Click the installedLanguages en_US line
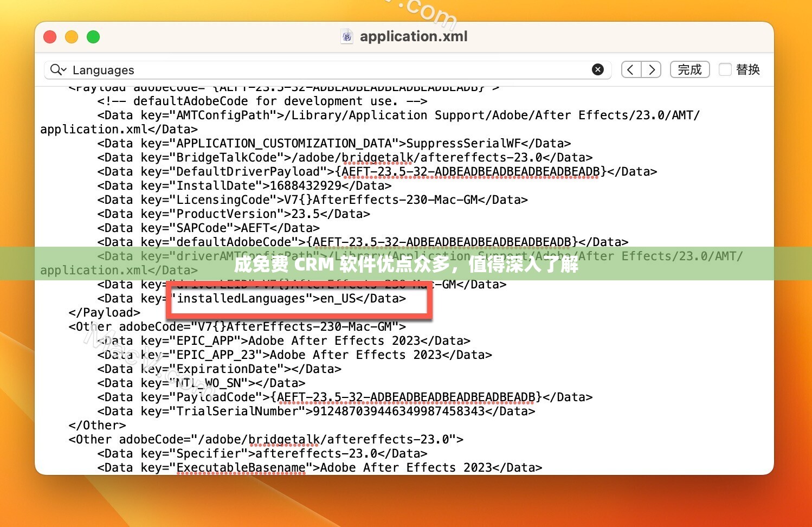The width and height of the screenshot is (812, 527). pyautogui.click(x=252, y=299)
